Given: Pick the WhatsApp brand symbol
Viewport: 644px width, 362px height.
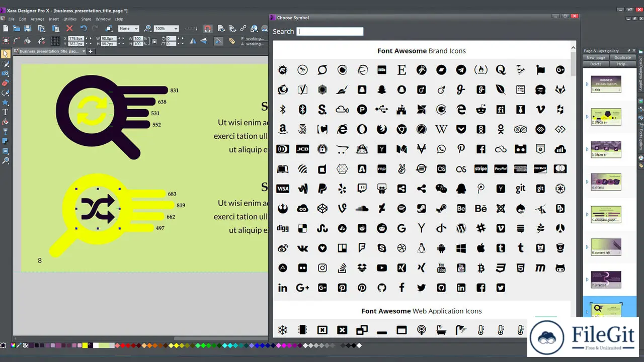Looking at the screenshot, I should (441, 149).
